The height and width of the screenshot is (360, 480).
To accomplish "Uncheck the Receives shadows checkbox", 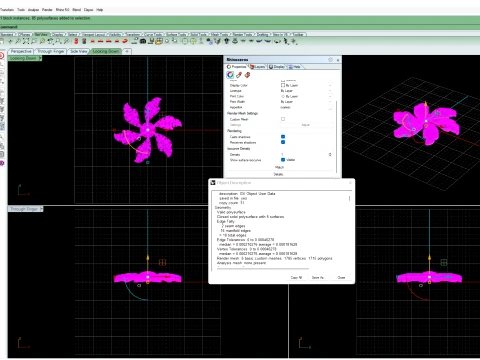I will 283,142.
